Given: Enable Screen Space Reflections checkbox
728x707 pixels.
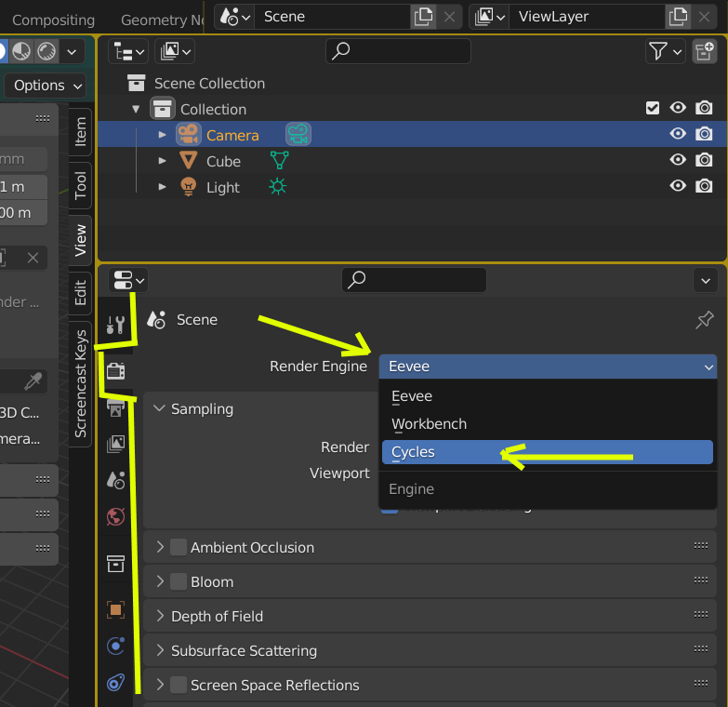Looking at the screenshot, I should pos(179,685).
